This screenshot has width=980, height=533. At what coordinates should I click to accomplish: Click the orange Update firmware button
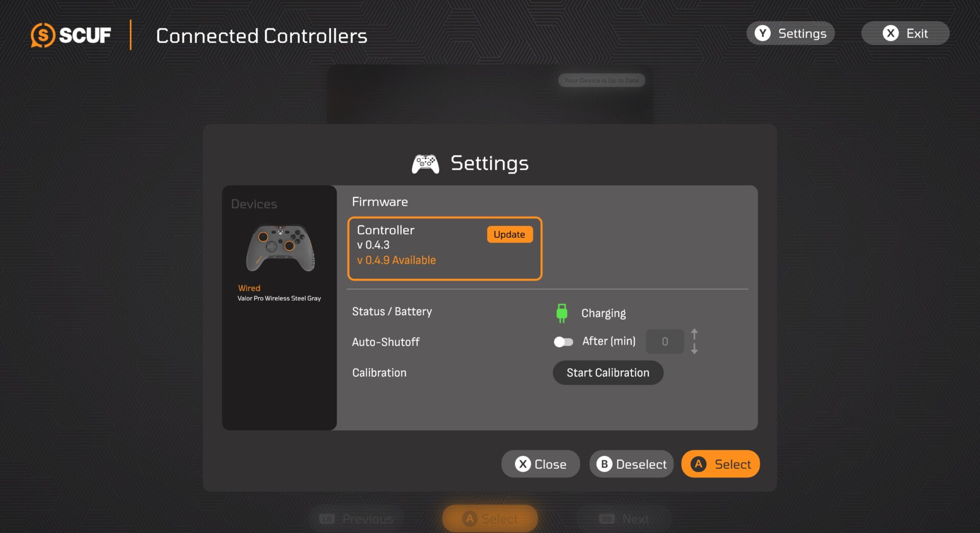click(509, 234)
